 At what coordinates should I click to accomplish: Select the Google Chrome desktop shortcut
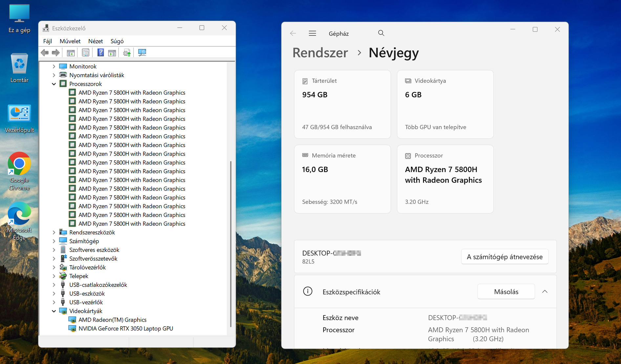[x=19, y=171]
